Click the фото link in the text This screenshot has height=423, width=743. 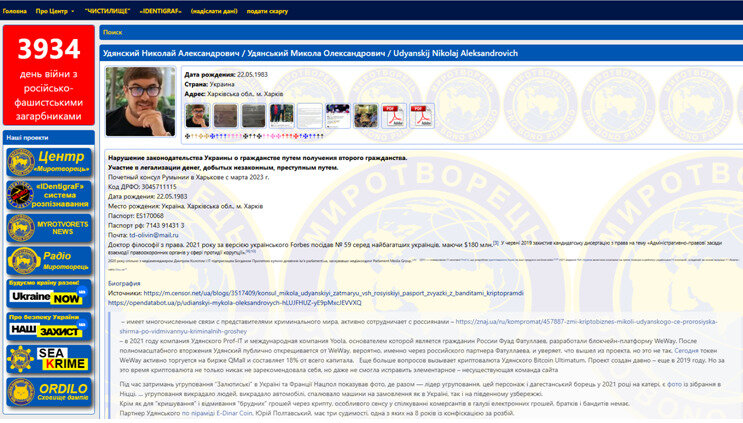[x=674, y=384]
